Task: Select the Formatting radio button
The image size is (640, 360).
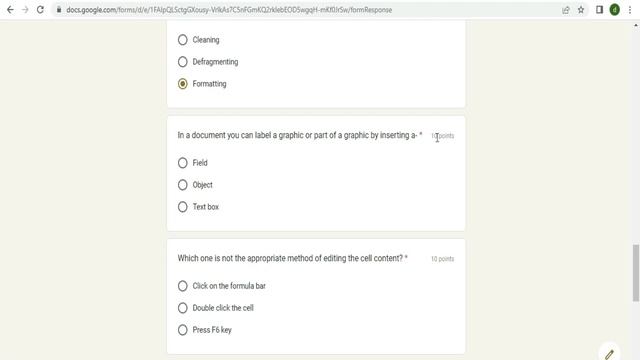Action: coord(182,84)
